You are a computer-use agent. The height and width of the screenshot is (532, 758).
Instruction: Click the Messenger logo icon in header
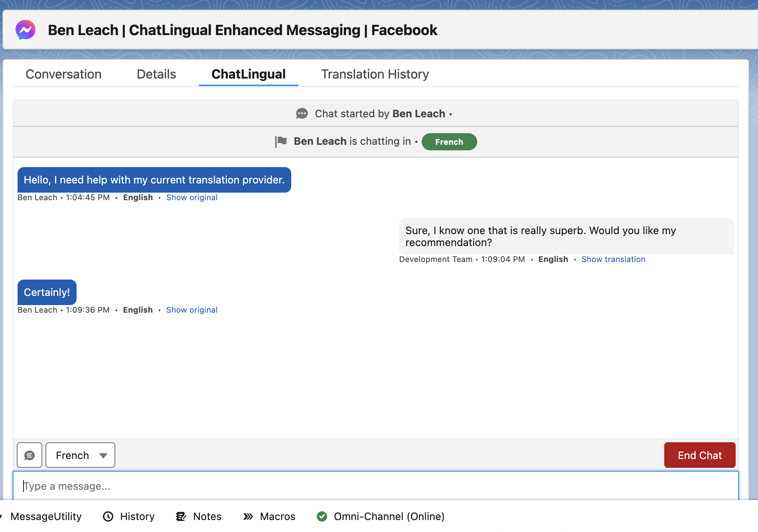click(x=26, y=30)
